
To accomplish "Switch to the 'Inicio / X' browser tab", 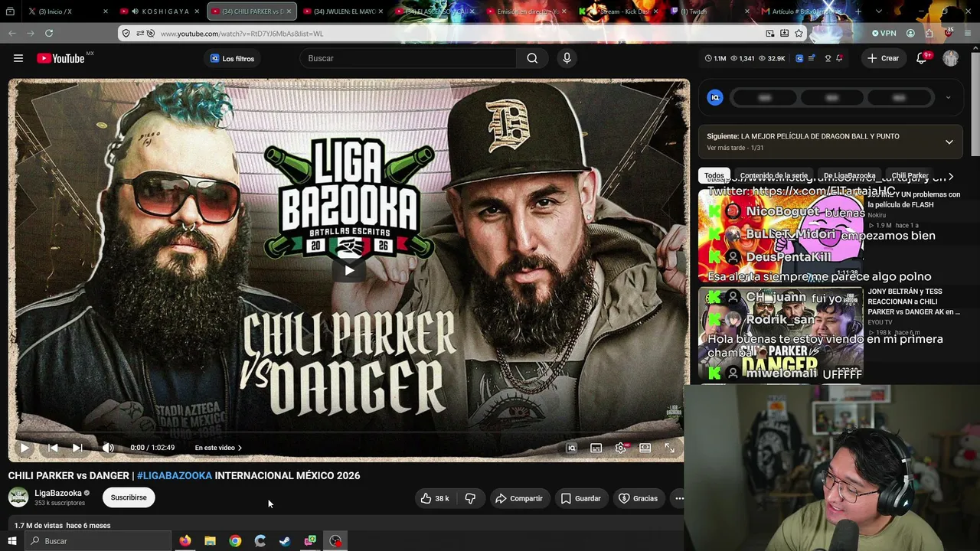I will click(67, 11).
